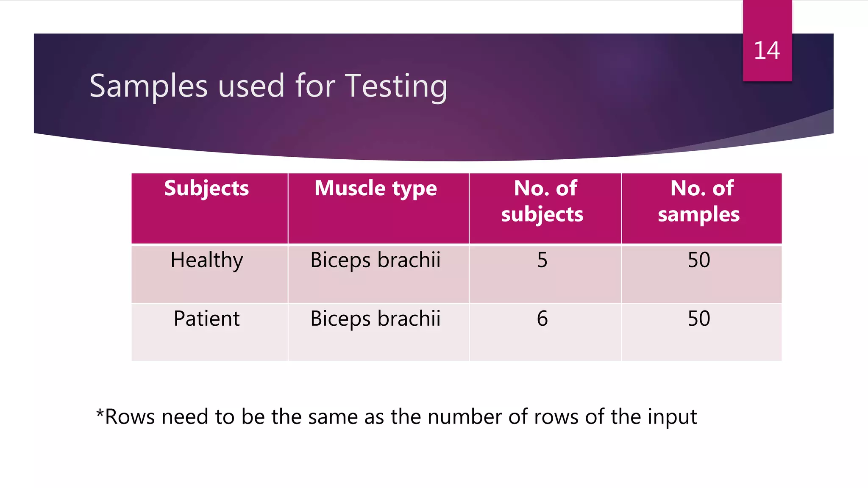Click the slide number 14 badge
This screenshot has width=868, height=488.
767,51
